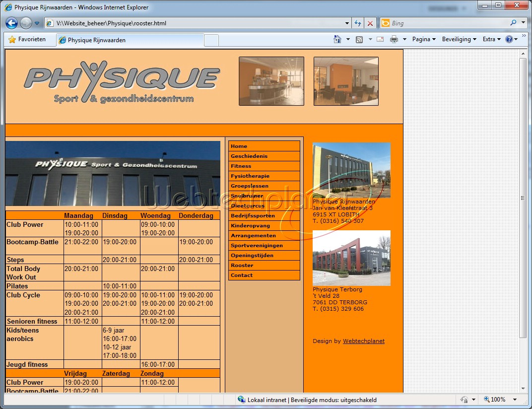Follow the Webtechplanet design link
532x409 pixels.
click(x=364, y=341)
